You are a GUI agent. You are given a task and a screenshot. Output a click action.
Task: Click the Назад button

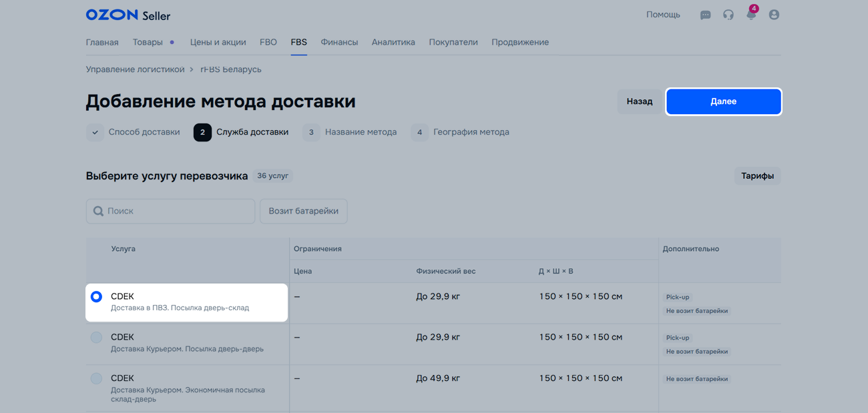coord(639,101)
